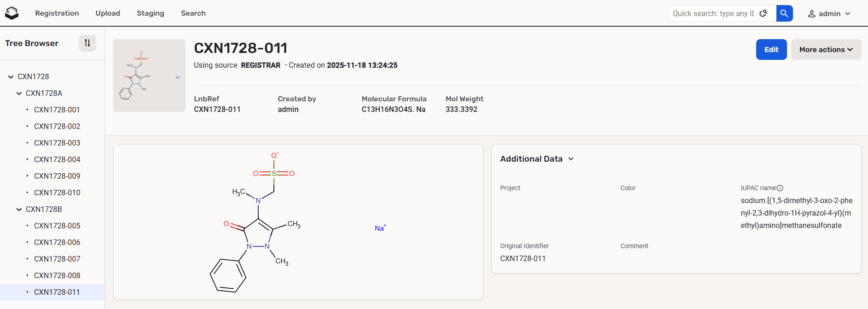Select CXN1728-005 in the tree

click(57, 226)
